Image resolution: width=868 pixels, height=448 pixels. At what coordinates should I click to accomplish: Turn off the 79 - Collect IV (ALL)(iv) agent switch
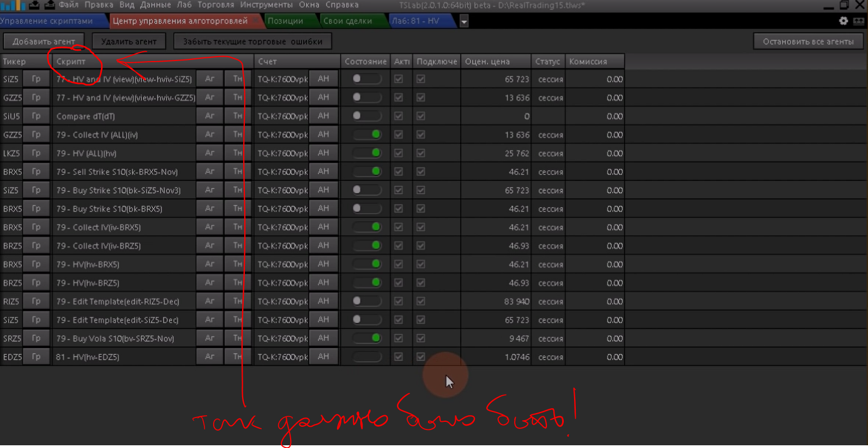pos(367,135)
